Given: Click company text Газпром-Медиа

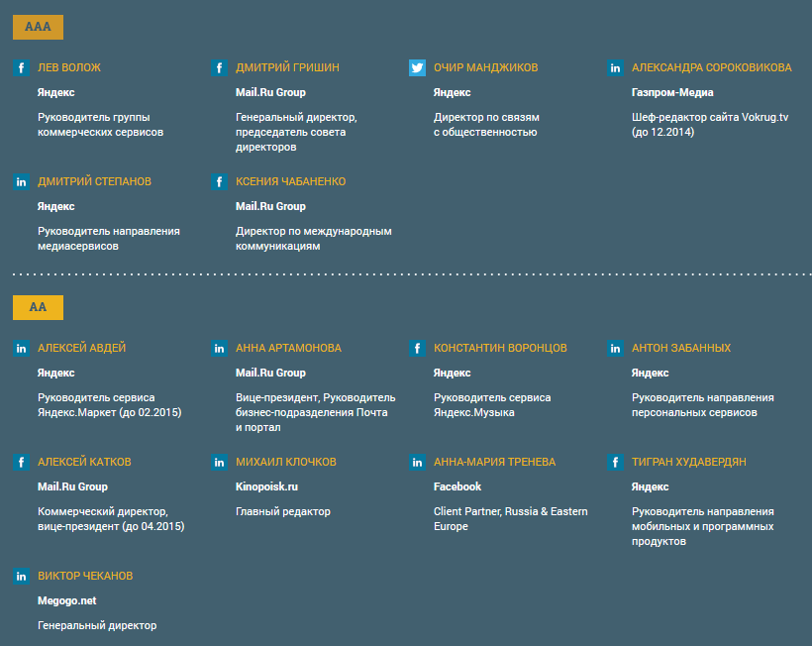Looking at the screenshot, I should coord(672,92).
